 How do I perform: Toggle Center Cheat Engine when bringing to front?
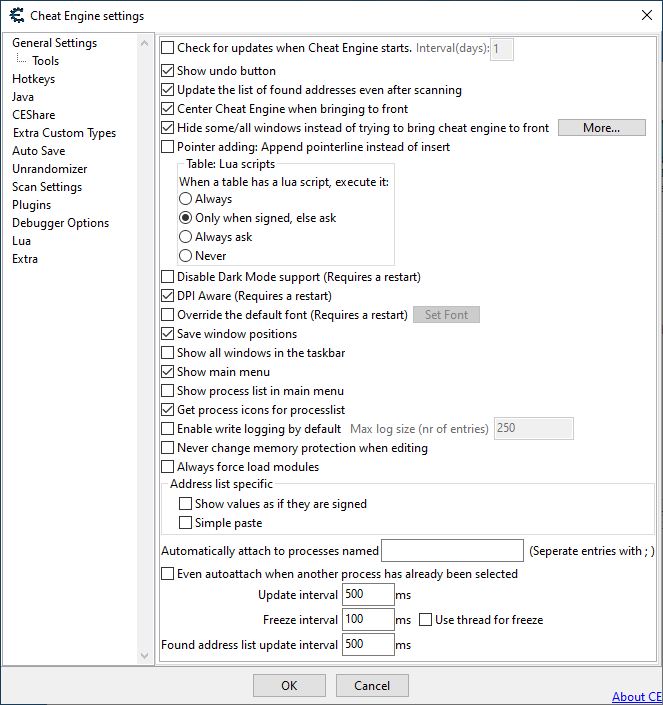[167, 108]
